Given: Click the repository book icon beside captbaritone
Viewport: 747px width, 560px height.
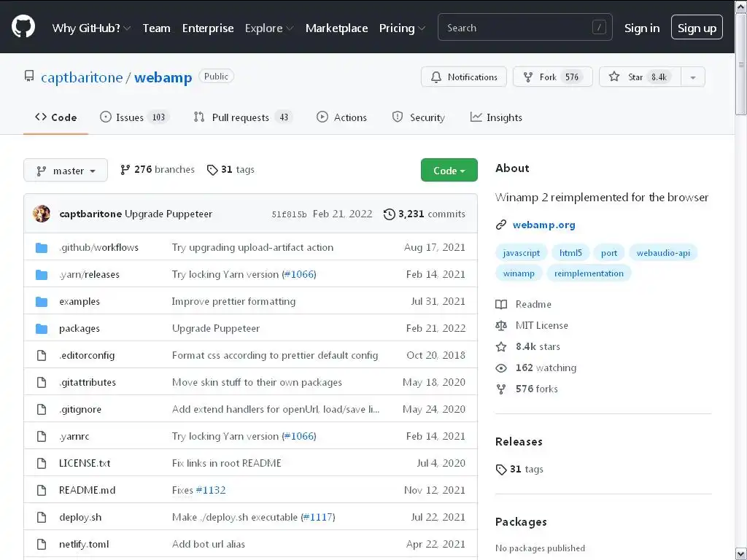Looking at the screenshot, I should (x=29, y=76).
